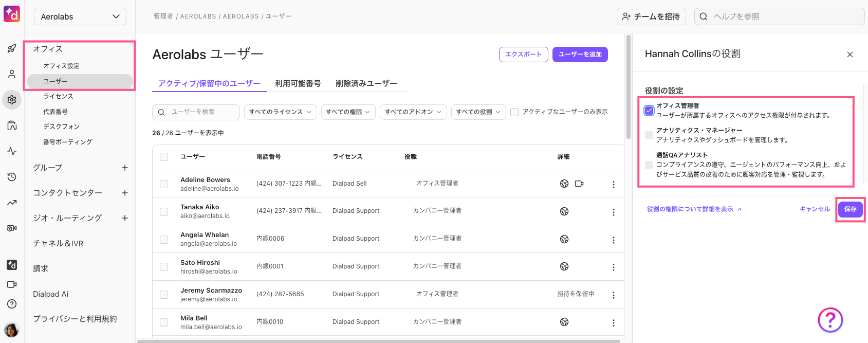This screenshot has height=343, width=868.
Task: Click the Dialpad logo icon
Action: pyautogui.click(x=12, y=14)
